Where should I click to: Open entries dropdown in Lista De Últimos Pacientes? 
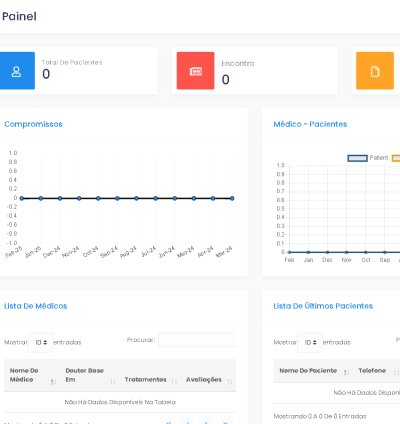(x=310, y=342)
